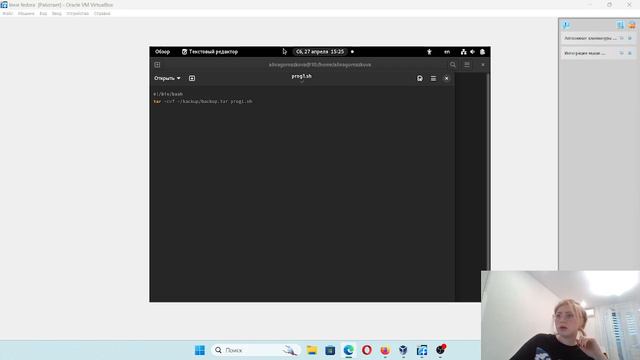Open the Вид menu in VirtualBox
The image size is (640, 360).
pyautogui.click(x=43, y=13)
